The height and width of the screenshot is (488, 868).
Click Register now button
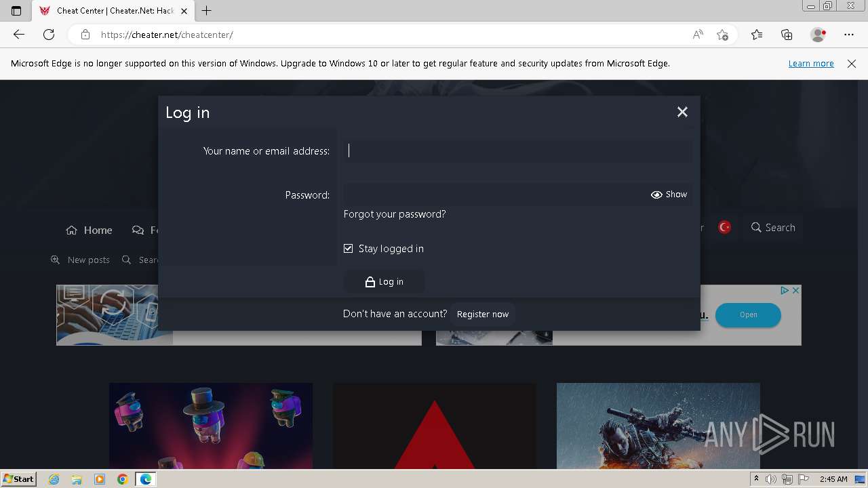point(483,314)
